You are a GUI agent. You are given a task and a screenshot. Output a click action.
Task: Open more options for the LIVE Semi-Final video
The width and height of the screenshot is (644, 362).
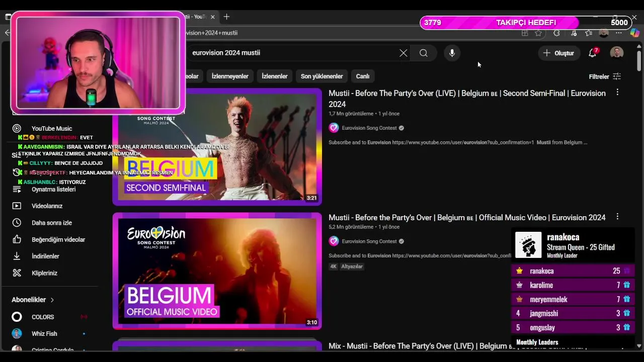[617, 93]
